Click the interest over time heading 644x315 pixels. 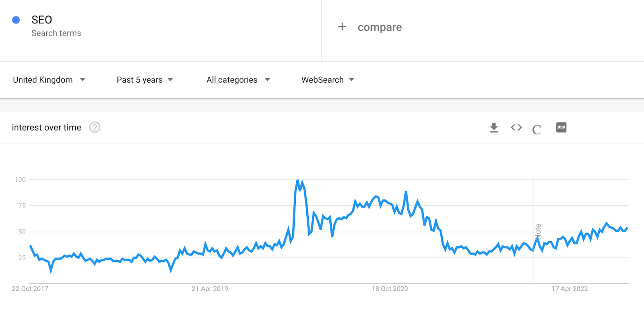coord(47,128)
